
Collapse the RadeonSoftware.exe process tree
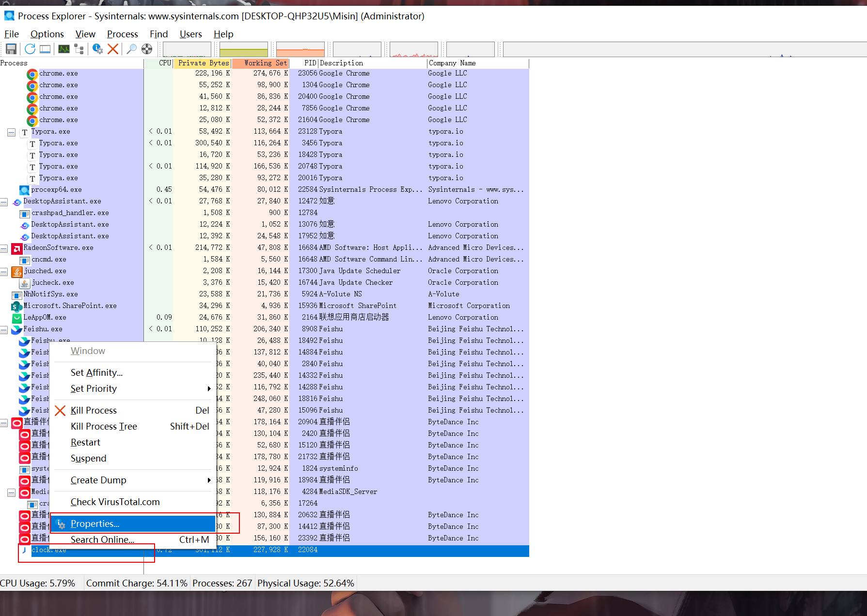click(4, 248)
